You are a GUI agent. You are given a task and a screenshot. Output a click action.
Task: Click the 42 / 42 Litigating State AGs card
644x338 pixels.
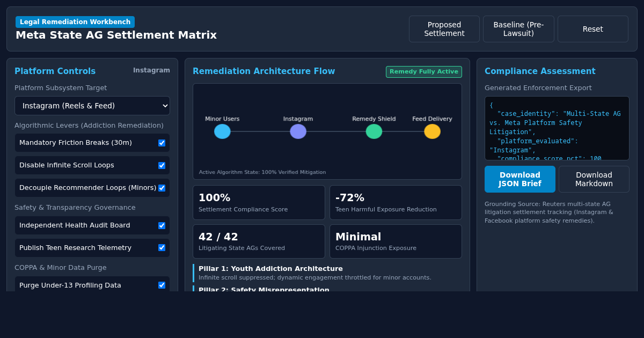coord(259,241)
